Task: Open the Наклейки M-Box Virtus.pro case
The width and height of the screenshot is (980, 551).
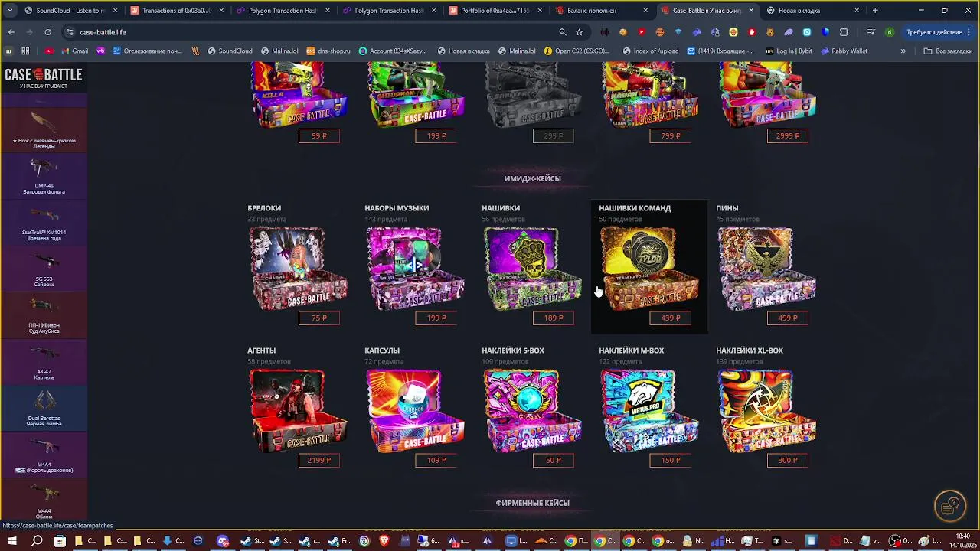Action: (x=649, y=410)
